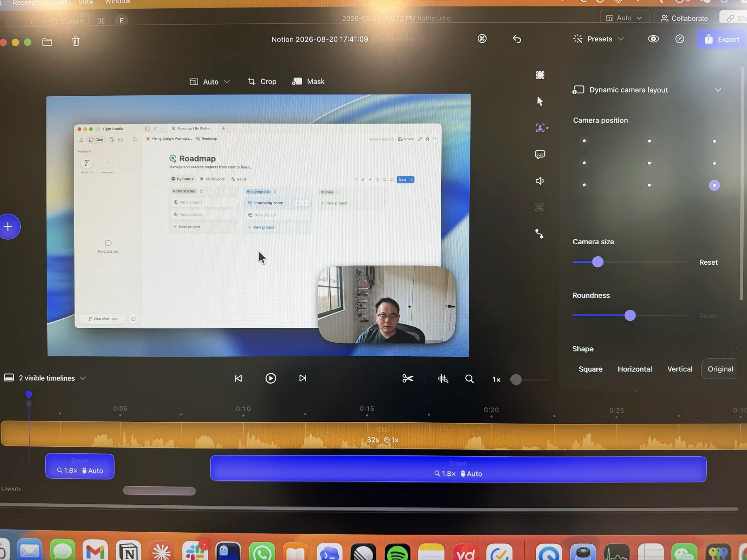This screenshot has width=747, height=560.
Task: Click the webcam overlay in preview
Action: click(x=386, y=304)
